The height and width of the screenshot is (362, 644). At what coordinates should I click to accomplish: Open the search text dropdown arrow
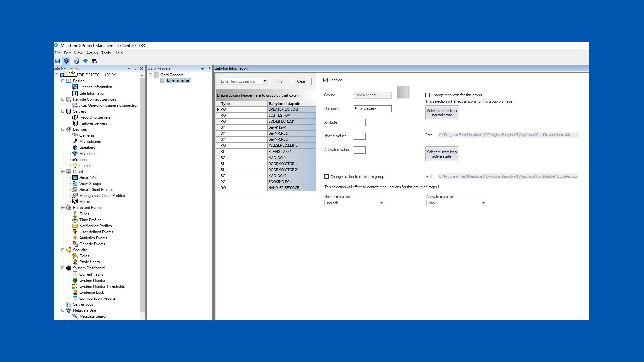(265, 81)
